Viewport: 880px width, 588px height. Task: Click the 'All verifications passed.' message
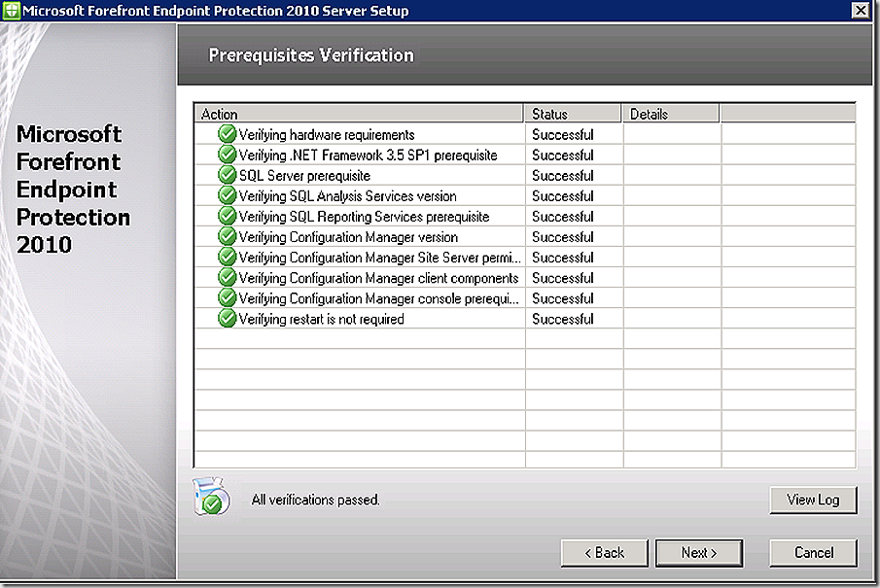[x=315, y=500]
